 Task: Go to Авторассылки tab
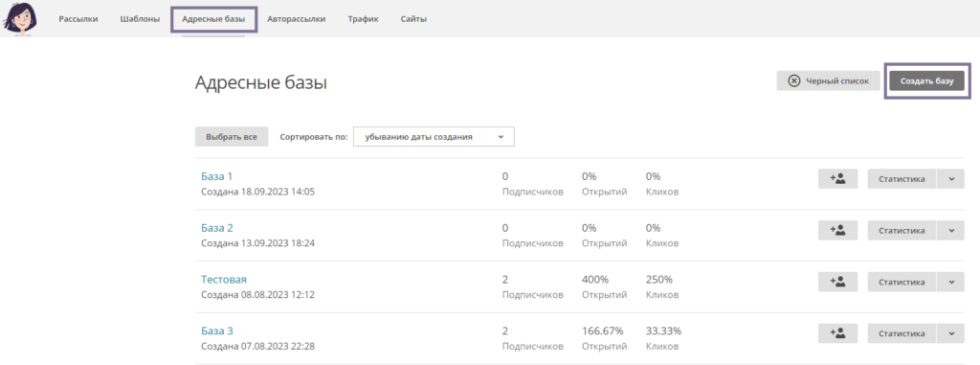pos(297,19)
